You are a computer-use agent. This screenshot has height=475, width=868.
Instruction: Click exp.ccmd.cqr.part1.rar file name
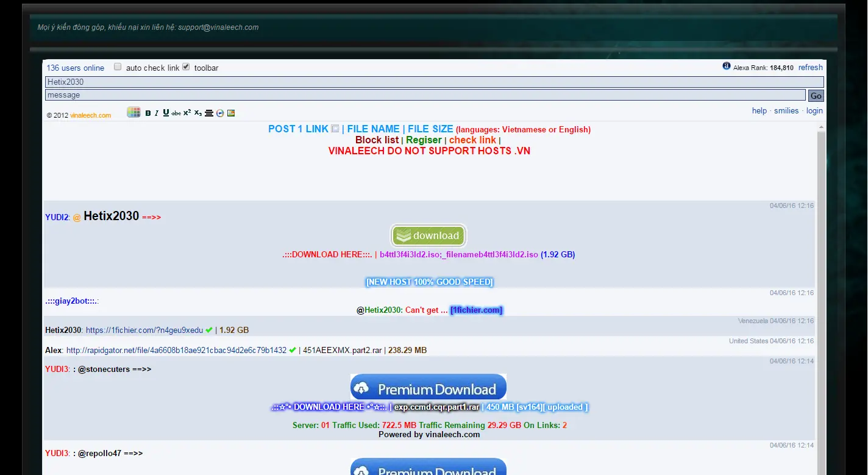point(436,407)
